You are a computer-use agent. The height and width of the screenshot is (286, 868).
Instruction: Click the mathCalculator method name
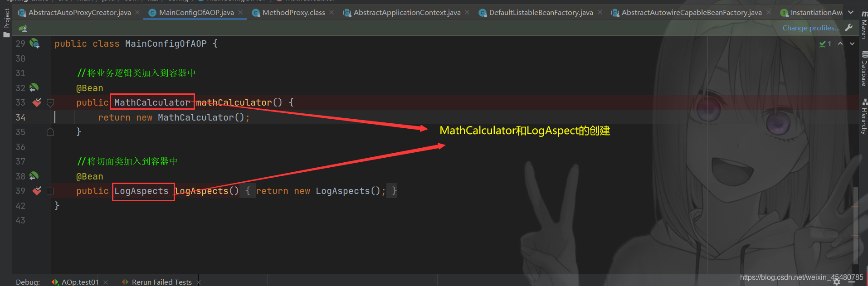234,102
